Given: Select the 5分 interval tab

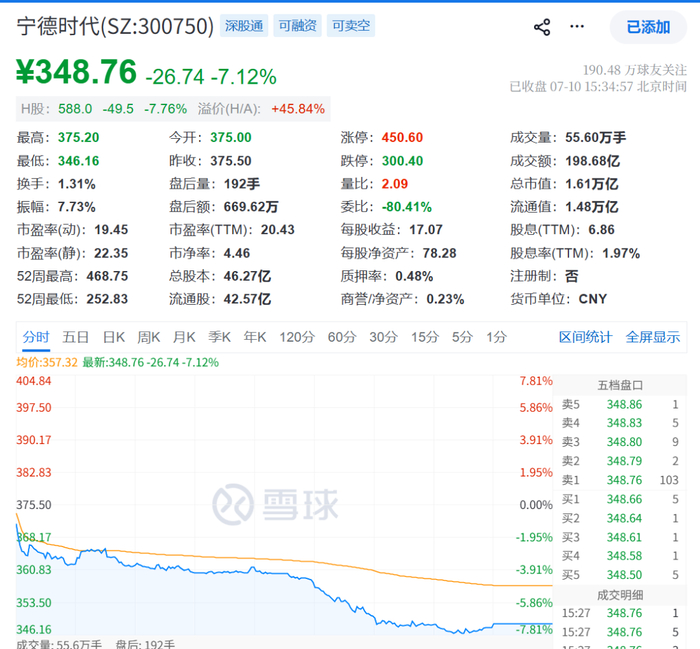Looking at the screenshot, I should coord(462,337).
